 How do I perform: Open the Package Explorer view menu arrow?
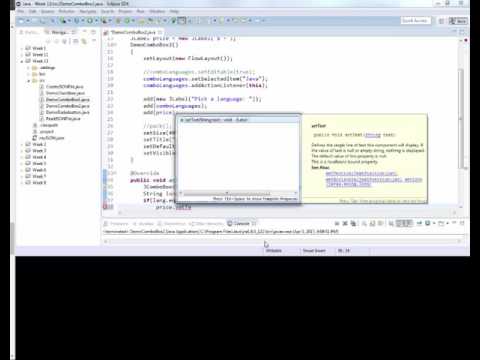pos(94,41)
